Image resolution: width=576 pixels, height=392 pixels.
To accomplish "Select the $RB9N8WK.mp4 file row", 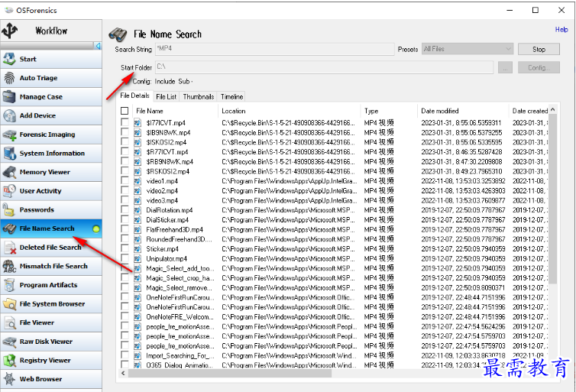I will coord(334,162).
